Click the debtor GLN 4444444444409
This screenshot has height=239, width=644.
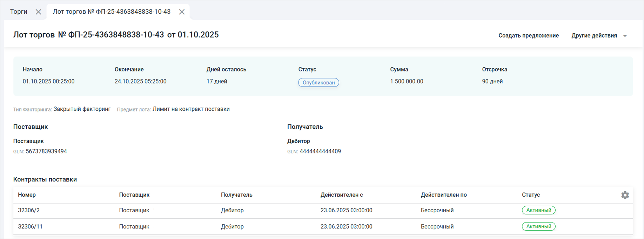tap(320, 151)
